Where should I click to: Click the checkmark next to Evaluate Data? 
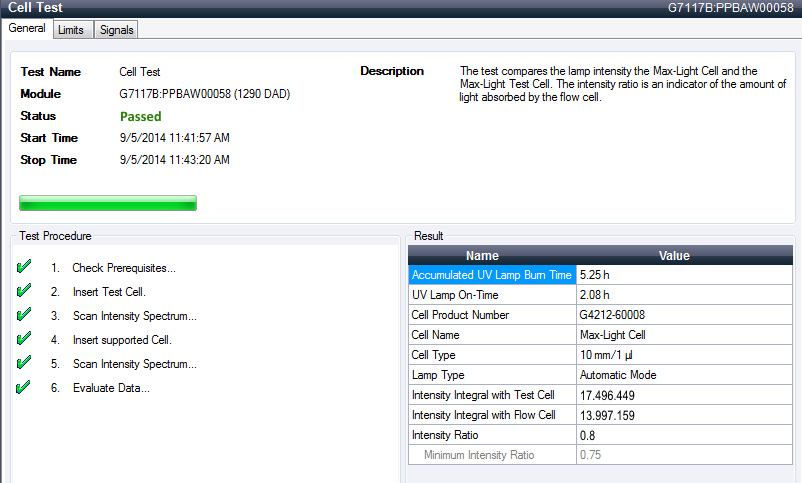[25, 388]
